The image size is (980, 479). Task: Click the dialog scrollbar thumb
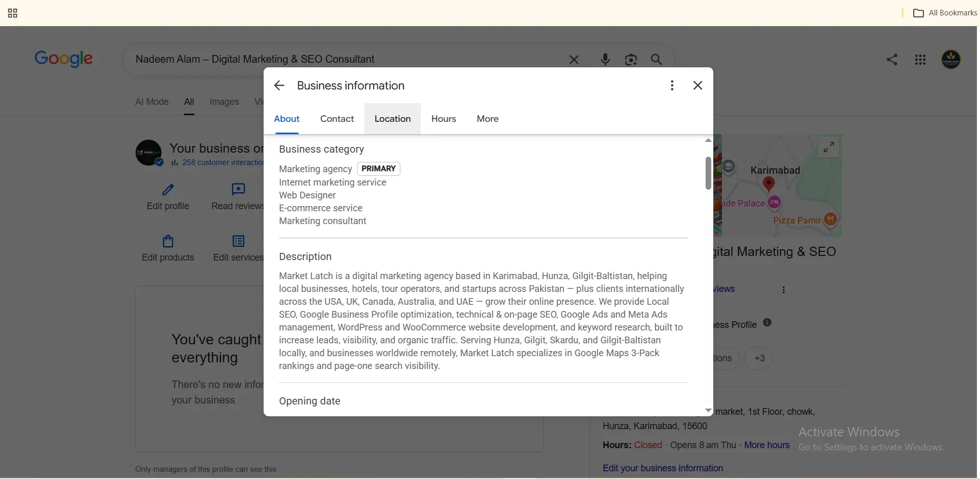coord(708,173)
